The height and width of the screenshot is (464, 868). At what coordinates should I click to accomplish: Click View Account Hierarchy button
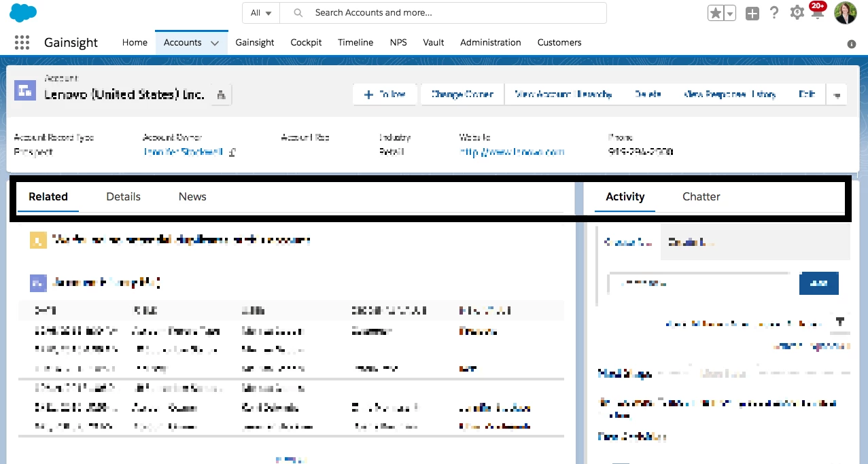click(563, 94)
